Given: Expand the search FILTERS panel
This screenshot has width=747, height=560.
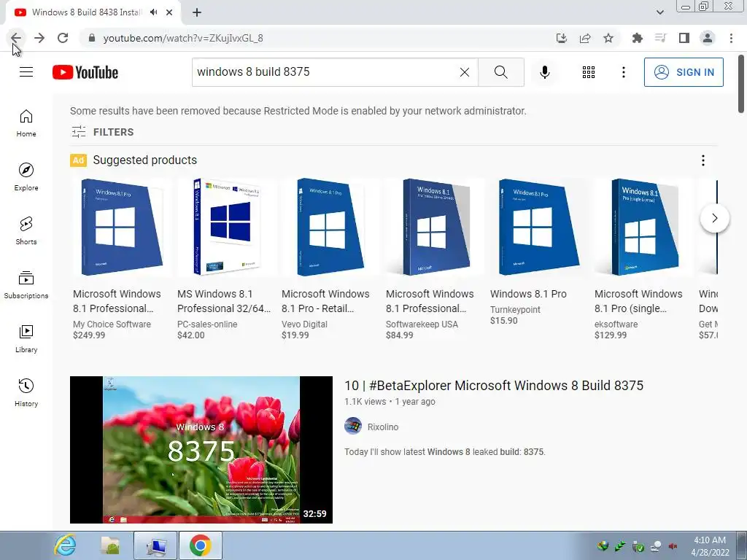Looking at the screenshot, I should (x=102, y=132).
